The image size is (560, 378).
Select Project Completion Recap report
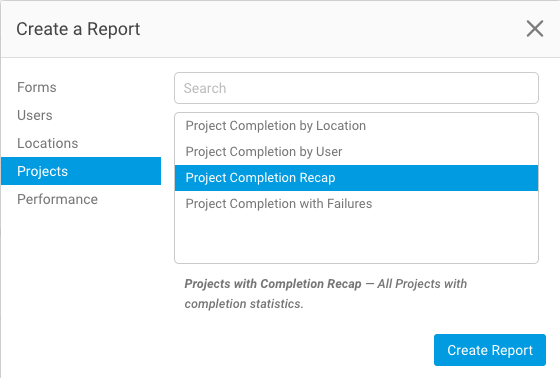[356, 178]
